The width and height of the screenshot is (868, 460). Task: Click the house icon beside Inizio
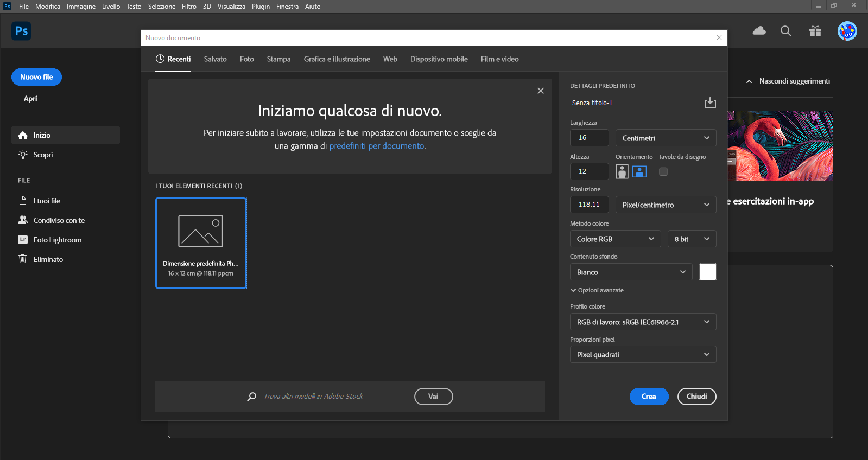click(x=23, y=135)
